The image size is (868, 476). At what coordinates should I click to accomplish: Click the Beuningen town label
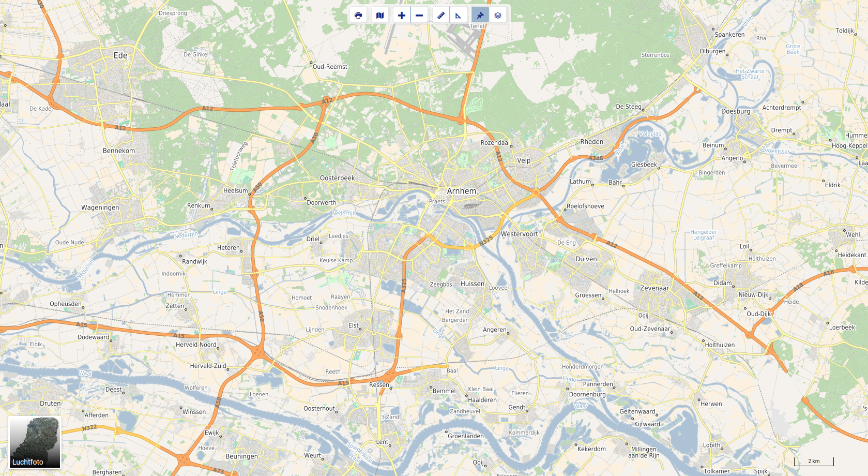(241, 456)
